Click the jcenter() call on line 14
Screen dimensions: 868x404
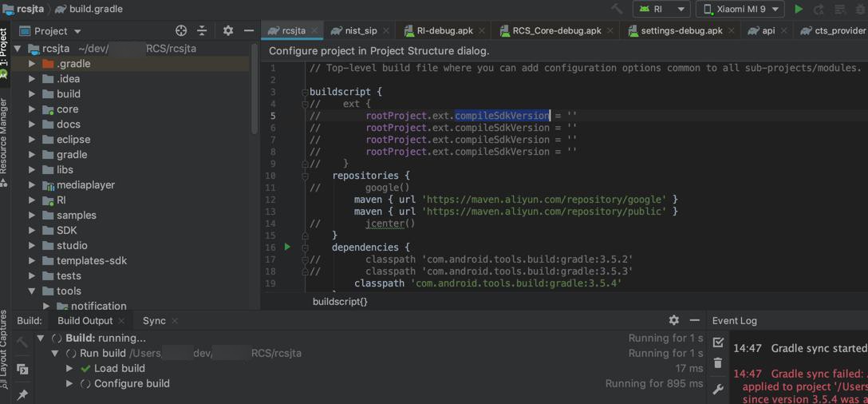click(x=389, y=224)
